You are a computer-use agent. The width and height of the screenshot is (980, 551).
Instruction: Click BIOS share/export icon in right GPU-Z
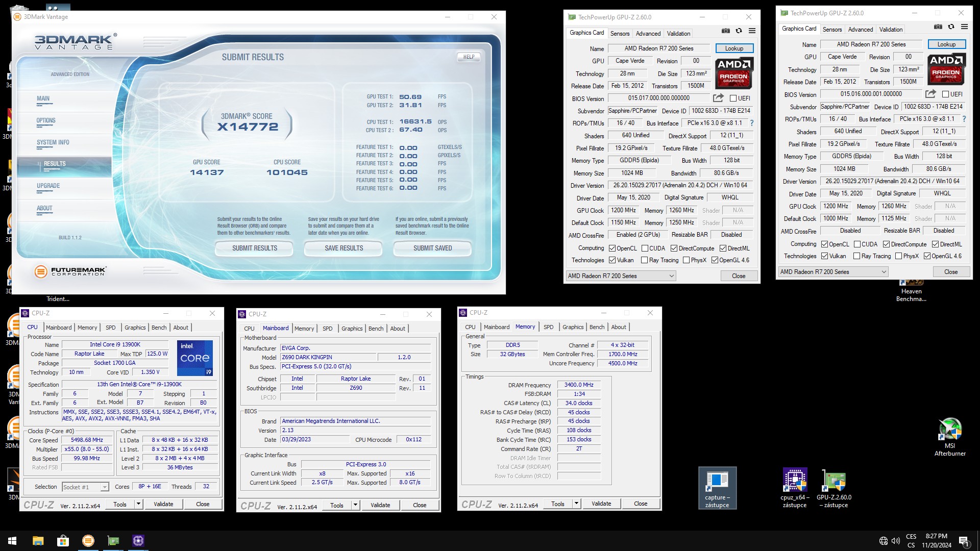click(930, 94)
